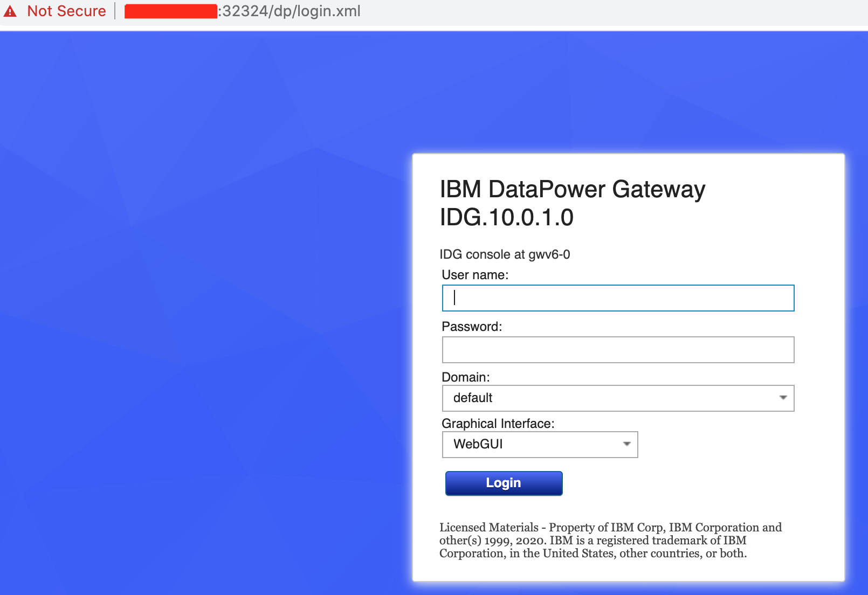Click the Graphical Interface: label
Image resolution: width=868 pixels, height=595 pixels.
tap(498, 424)
